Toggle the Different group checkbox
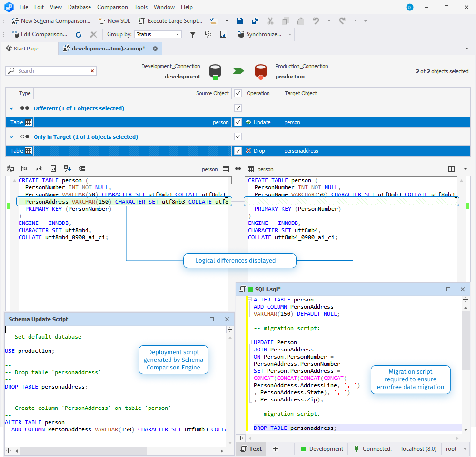 point(238,108)
